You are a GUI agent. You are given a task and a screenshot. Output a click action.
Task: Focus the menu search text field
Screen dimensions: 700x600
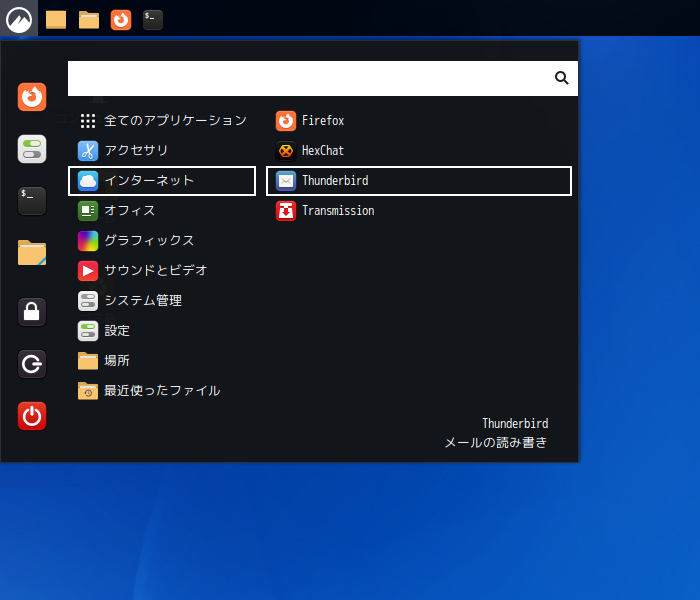tap(323, 78)
